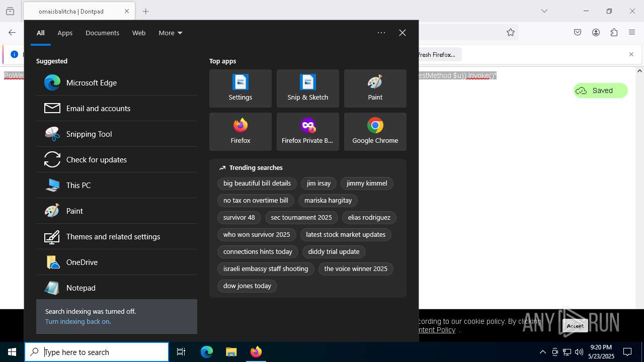Screen dimensions: 644x362
Task: Expand the More search filter
Action: (171, 33)
